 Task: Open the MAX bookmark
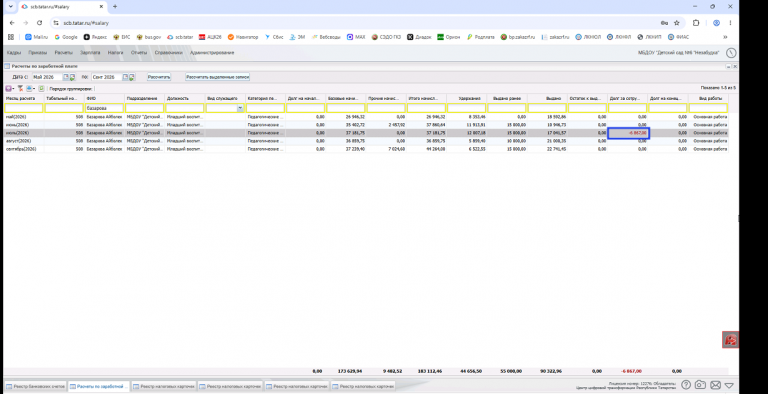[x=356, y=37]
